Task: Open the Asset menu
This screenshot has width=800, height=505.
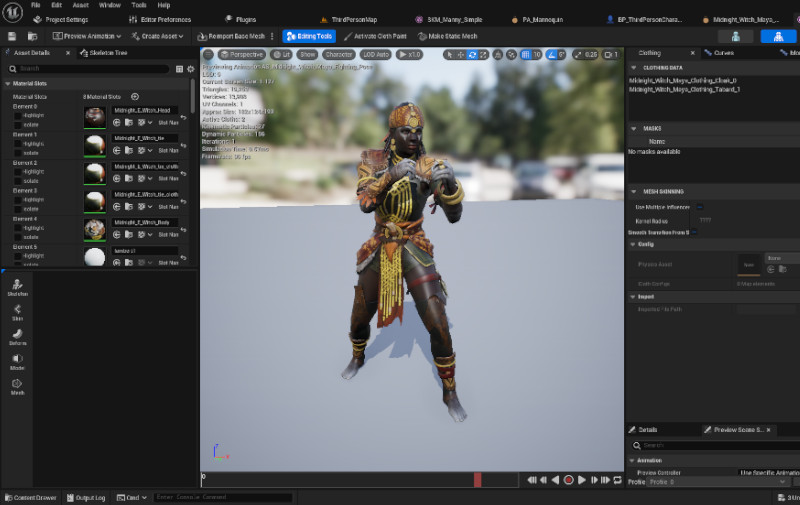Action: [81, 5]
